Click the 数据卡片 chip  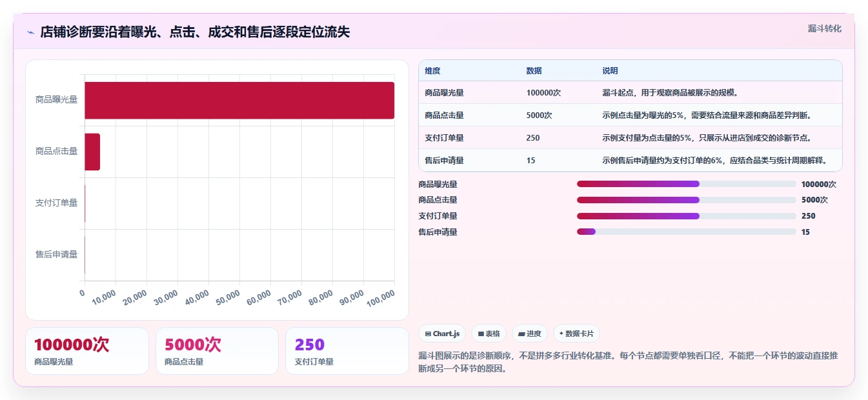click(x=576, y=334)
